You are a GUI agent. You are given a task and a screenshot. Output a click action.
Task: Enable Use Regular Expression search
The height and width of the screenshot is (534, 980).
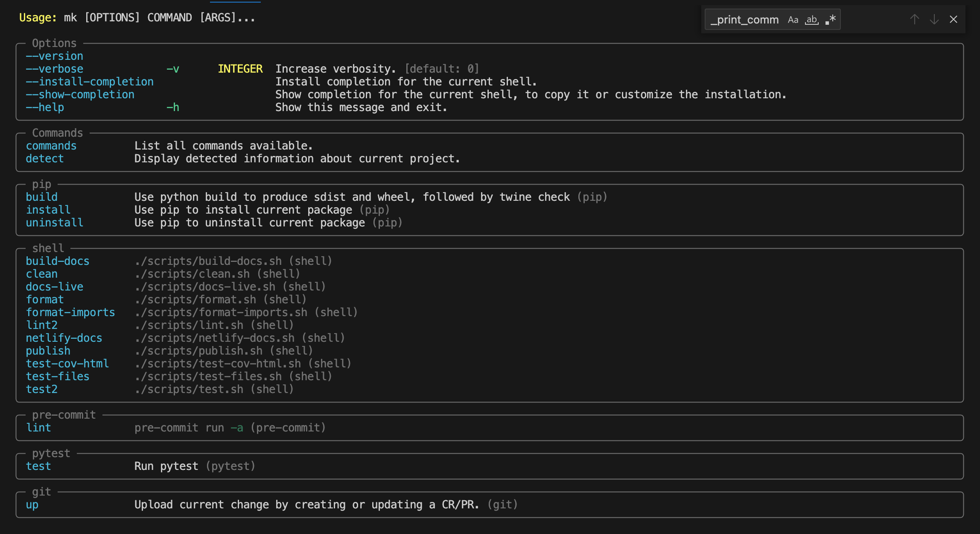[830, 20]
